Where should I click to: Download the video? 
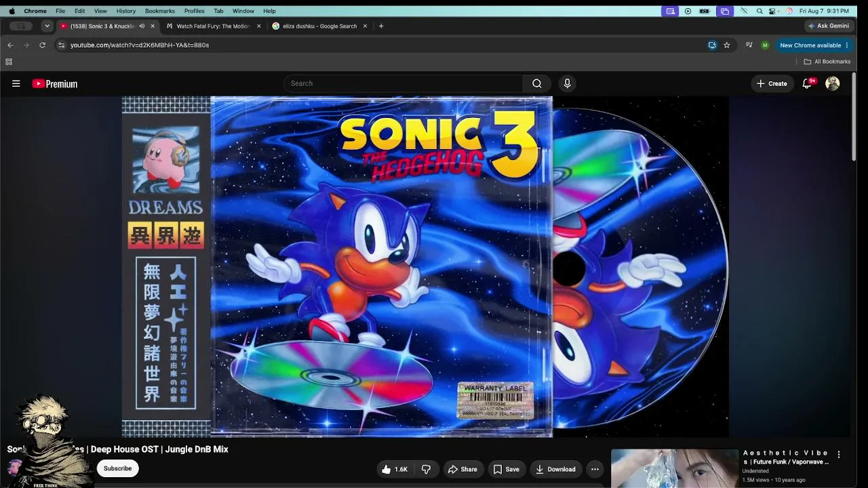tap(555, 469)
